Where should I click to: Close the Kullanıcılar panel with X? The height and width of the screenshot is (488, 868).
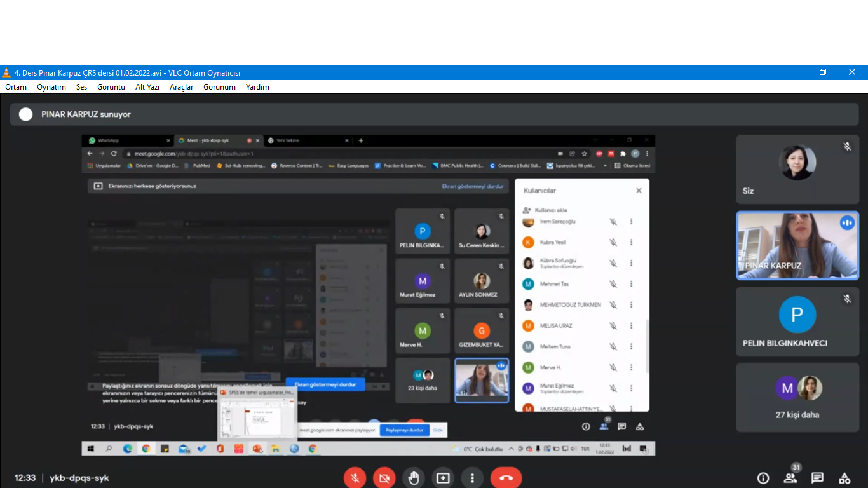tap(639, 191)
